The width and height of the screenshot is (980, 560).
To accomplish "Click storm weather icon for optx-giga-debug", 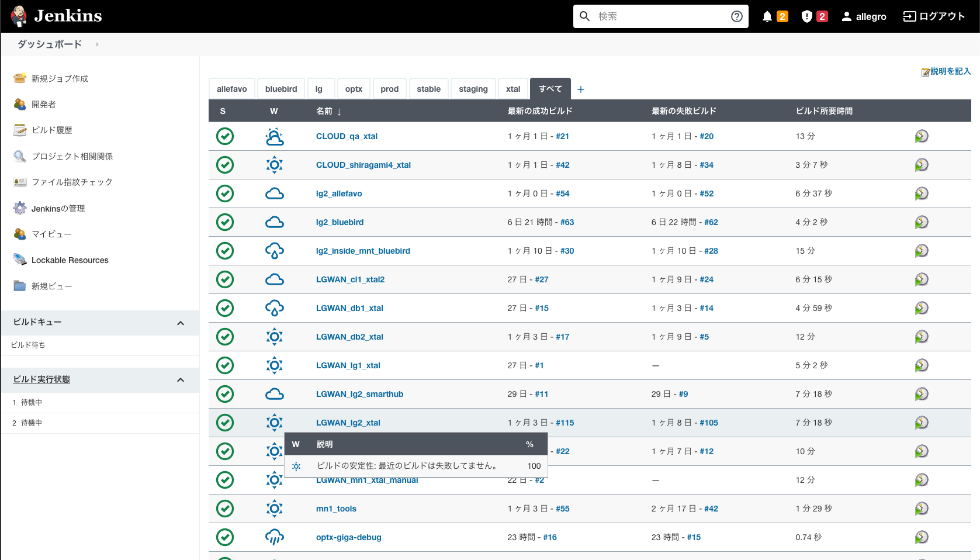I will tap(275, 537).
